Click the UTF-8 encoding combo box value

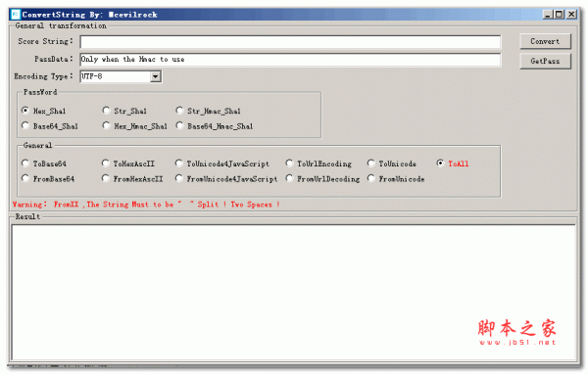[116, 76]
